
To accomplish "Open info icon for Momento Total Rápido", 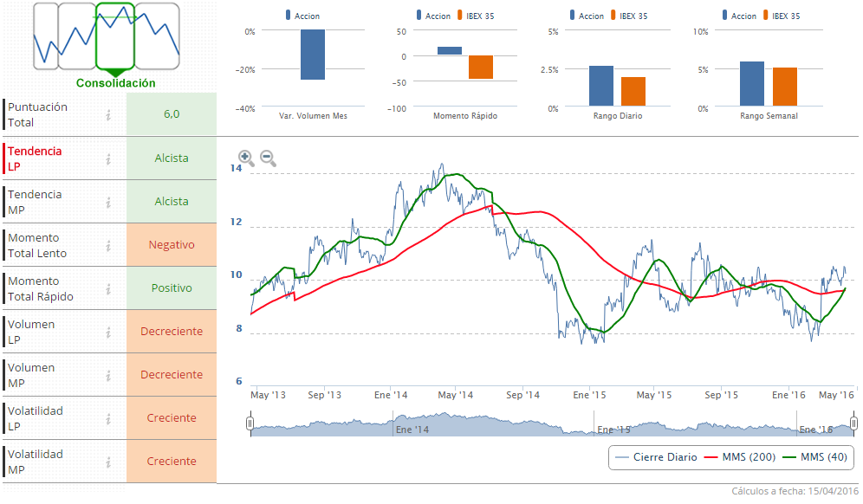I will (108, 288).
